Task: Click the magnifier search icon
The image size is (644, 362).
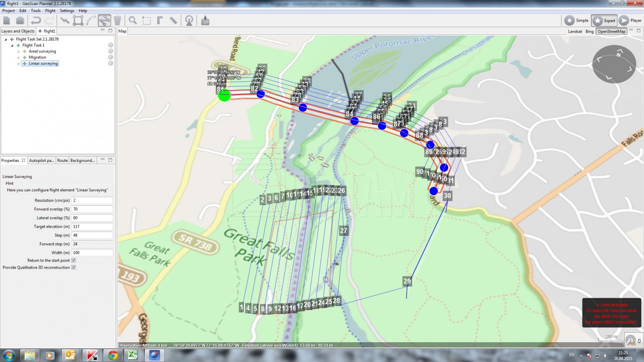Action: coord(133,20)
